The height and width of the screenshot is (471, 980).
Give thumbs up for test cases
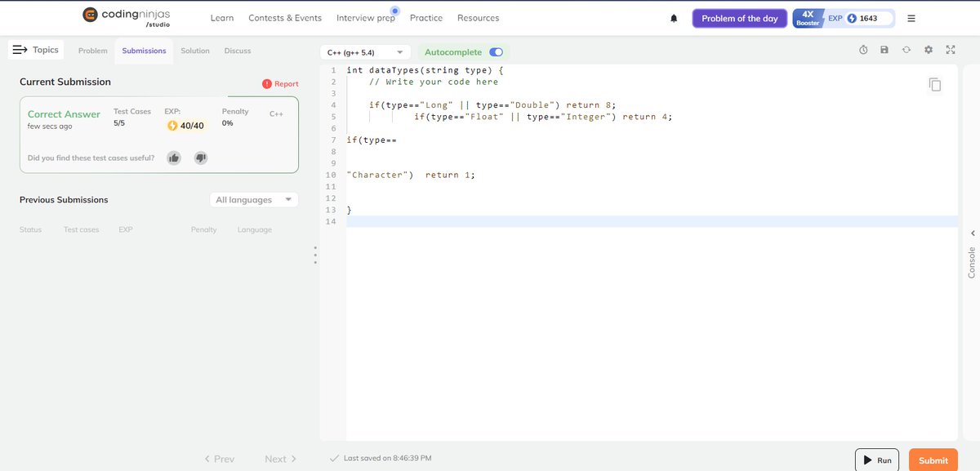tap(174, 158)
